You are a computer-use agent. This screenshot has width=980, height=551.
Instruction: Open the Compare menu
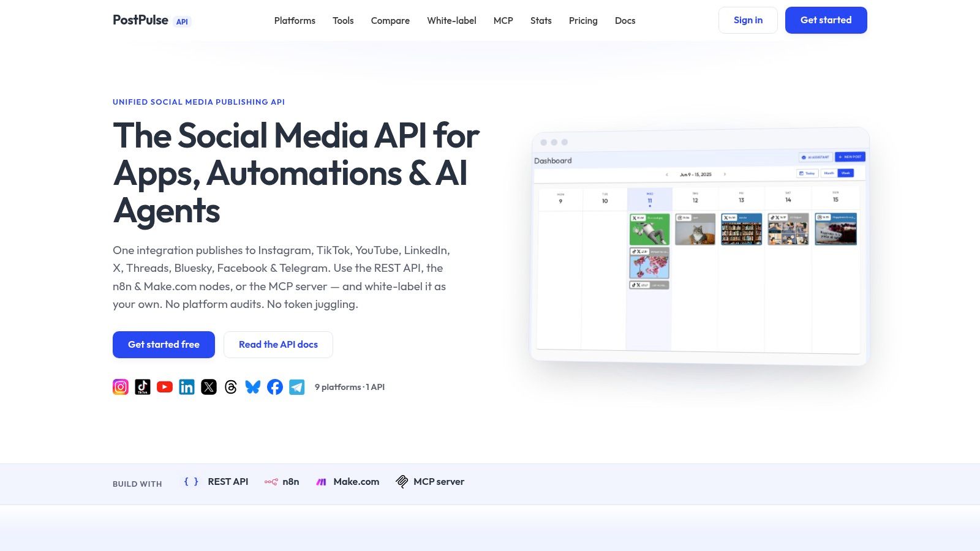click(390, 21)
